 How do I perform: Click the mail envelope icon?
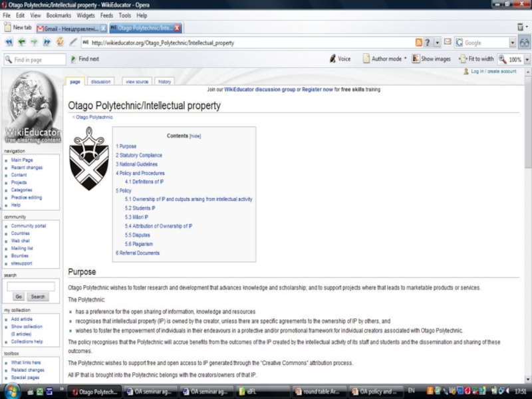coord(448,42)
